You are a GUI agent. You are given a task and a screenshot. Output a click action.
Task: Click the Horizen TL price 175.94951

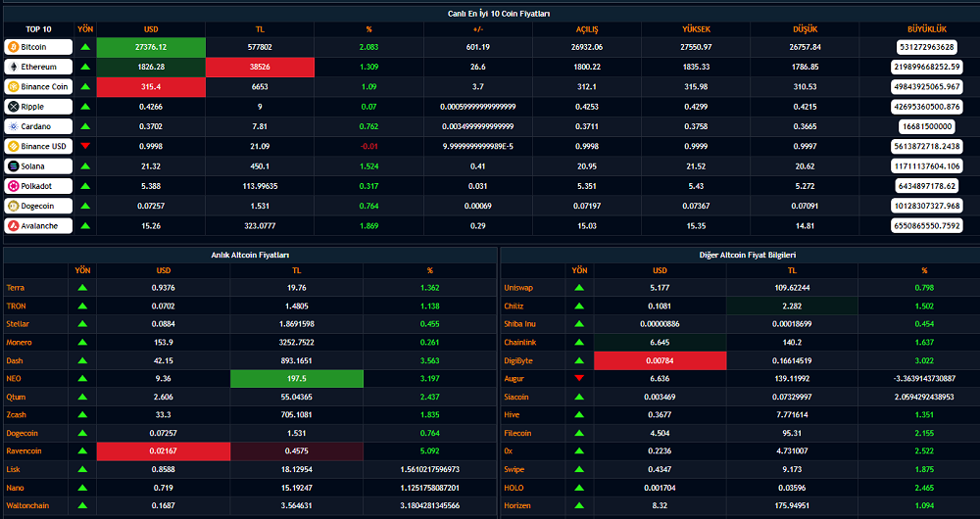coord(792,505)
